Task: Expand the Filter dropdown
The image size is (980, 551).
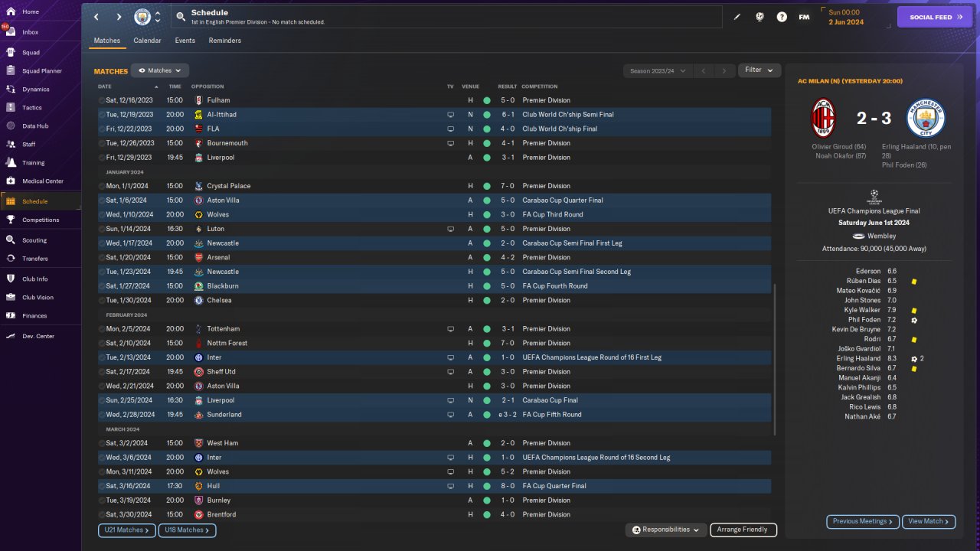Action: (759, 70)
